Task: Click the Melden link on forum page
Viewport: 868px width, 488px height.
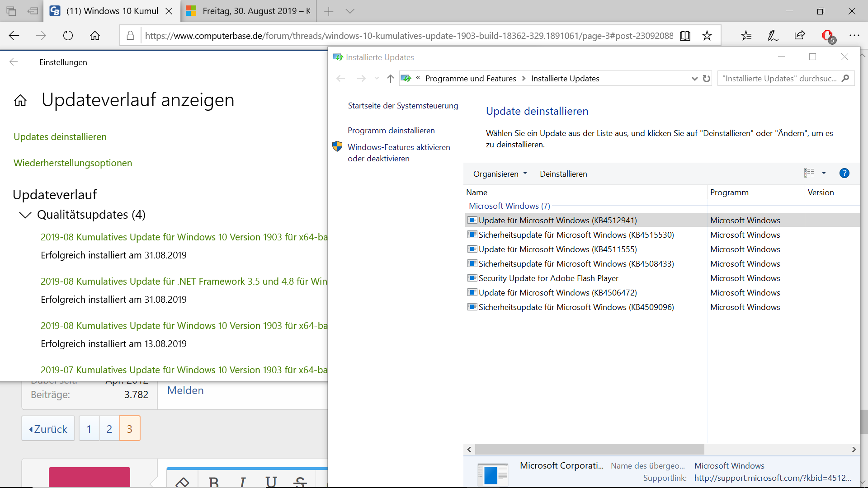Action: click(185, 390)
